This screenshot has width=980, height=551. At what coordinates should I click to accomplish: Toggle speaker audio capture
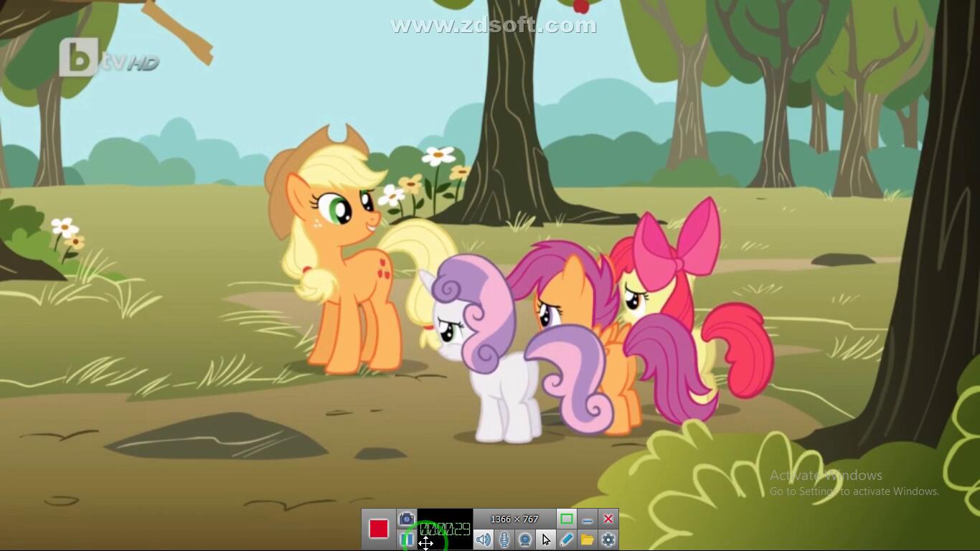(484, 540)
